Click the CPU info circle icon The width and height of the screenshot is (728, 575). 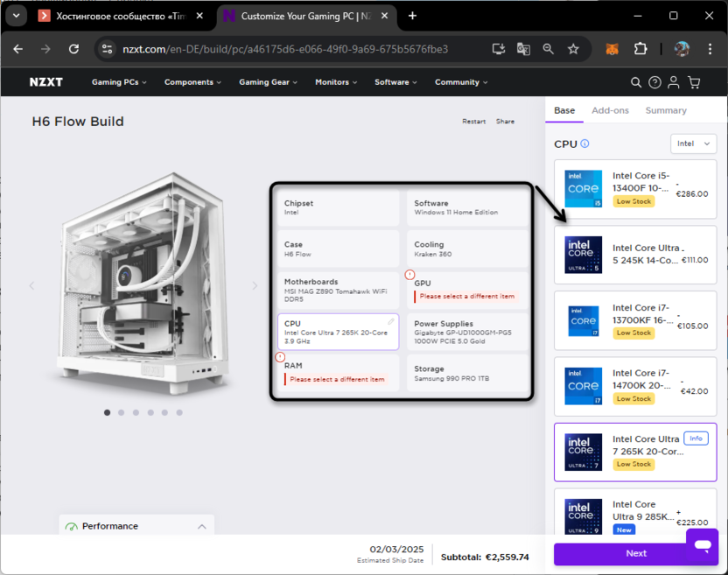click(x=584, y=144)
